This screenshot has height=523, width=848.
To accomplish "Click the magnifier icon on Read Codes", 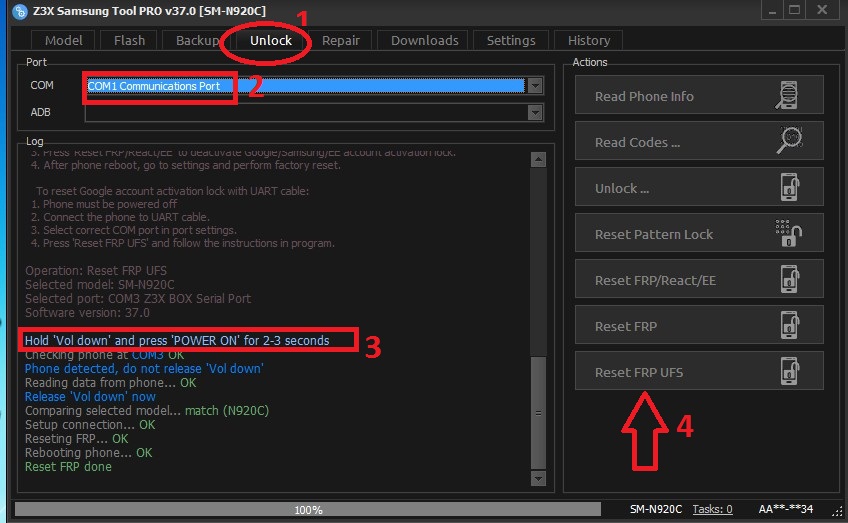I will click(790, 141).
